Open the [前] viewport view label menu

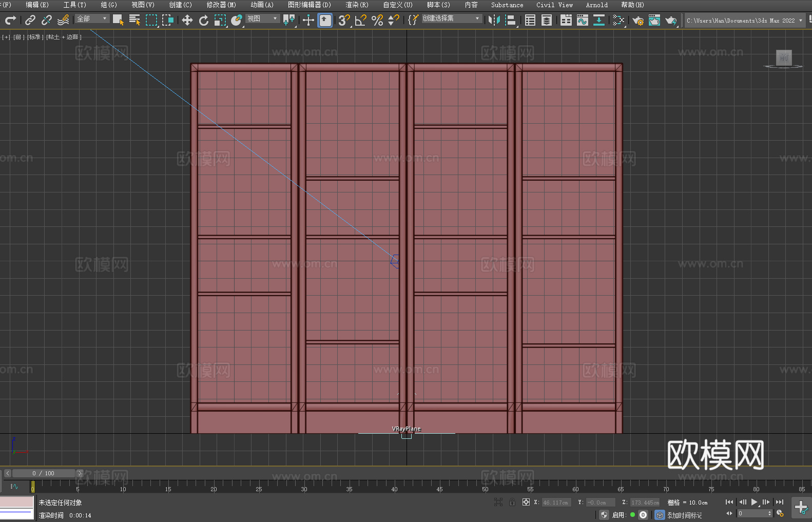click(18, 37)
